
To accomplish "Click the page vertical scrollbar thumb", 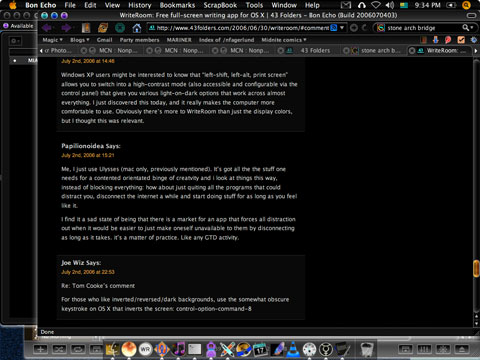I will pos(476,269).
